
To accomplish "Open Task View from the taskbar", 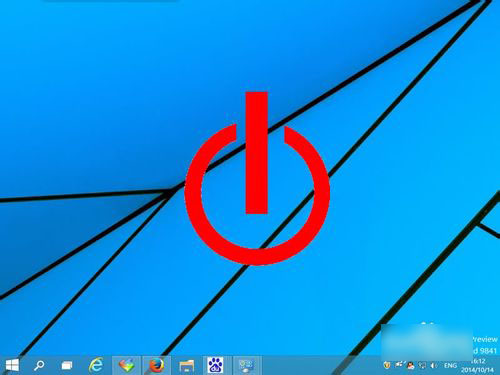I will click(67, 366).
